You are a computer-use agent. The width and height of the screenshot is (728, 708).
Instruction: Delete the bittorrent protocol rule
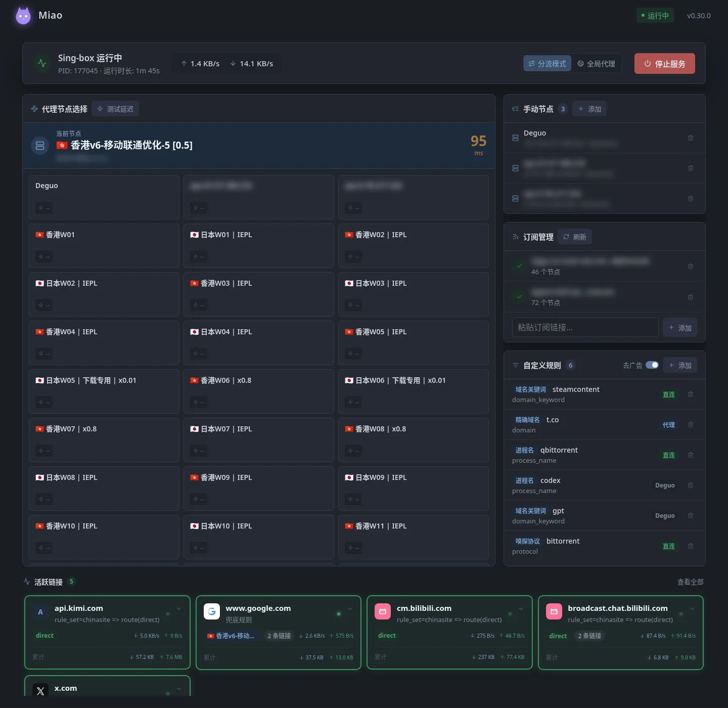(x=691, y=546)
